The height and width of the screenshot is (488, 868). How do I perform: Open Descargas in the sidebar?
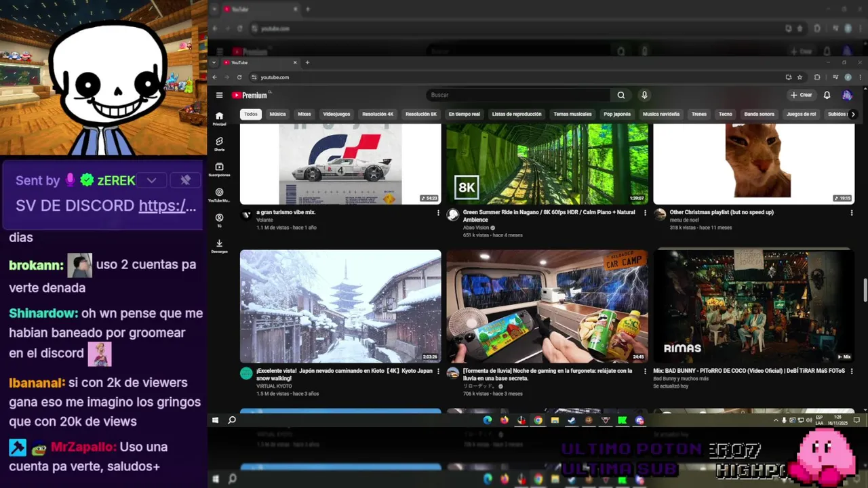[219, 246]
